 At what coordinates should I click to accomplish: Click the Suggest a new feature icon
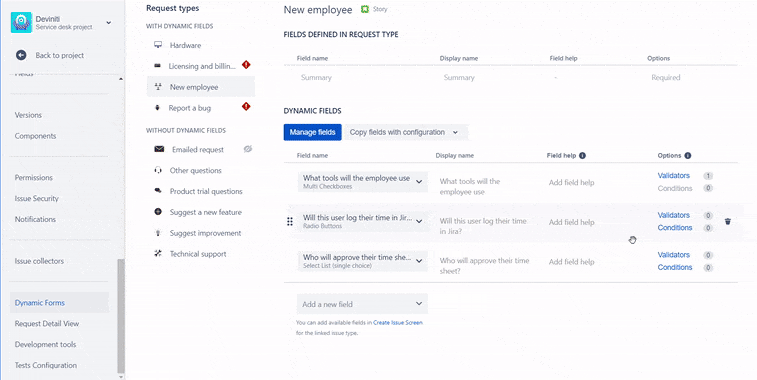(157, 211)
